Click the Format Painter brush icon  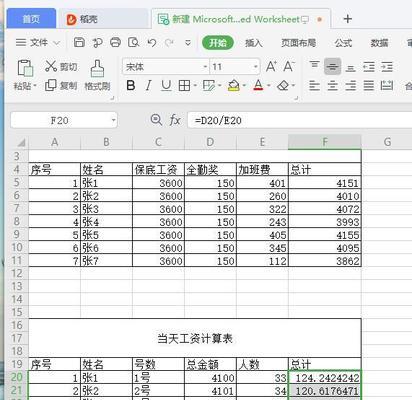(x=97, y=69)
